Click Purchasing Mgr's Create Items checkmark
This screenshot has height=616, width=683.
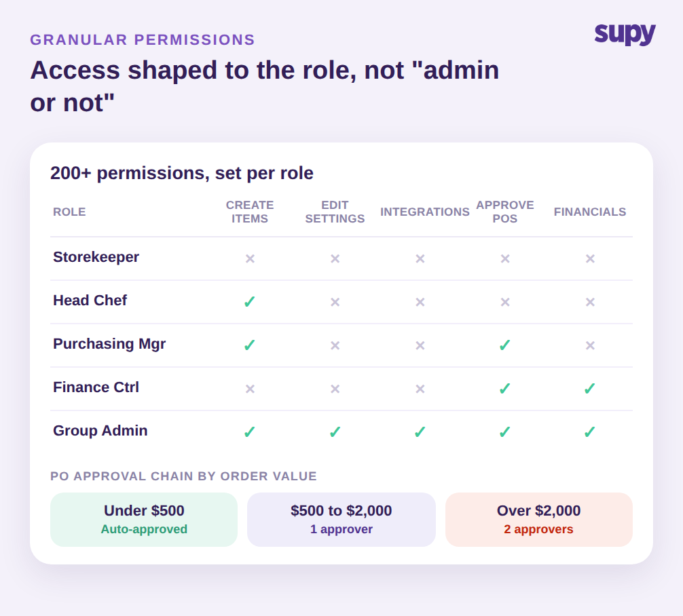(x=250, y=345)
